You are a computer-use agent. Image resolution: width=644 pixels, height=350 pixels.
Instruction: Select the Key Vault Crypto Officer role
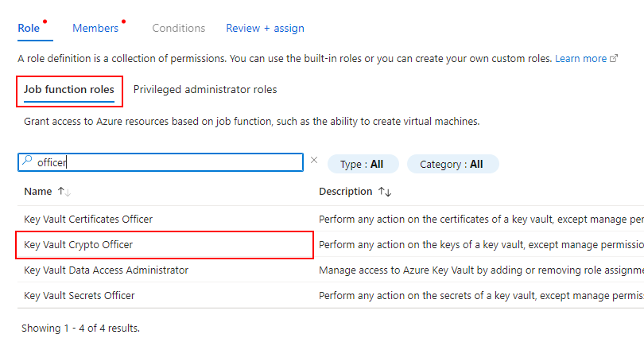(x=79, y=245)
